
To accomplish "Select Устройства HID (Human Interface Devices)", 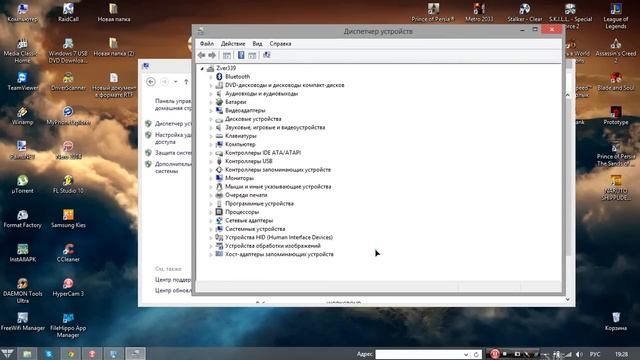I will coord(279,238).
